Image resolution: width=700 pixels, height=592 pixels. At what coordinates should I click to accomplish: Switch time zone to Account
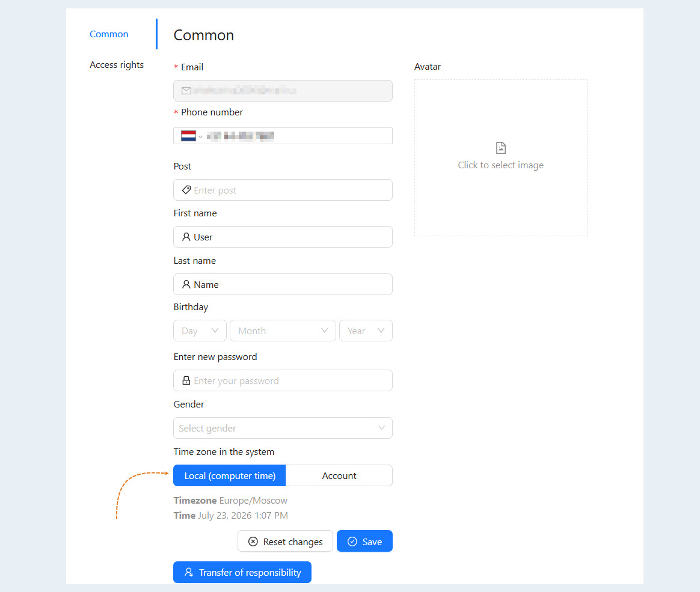tap(339, 475)
